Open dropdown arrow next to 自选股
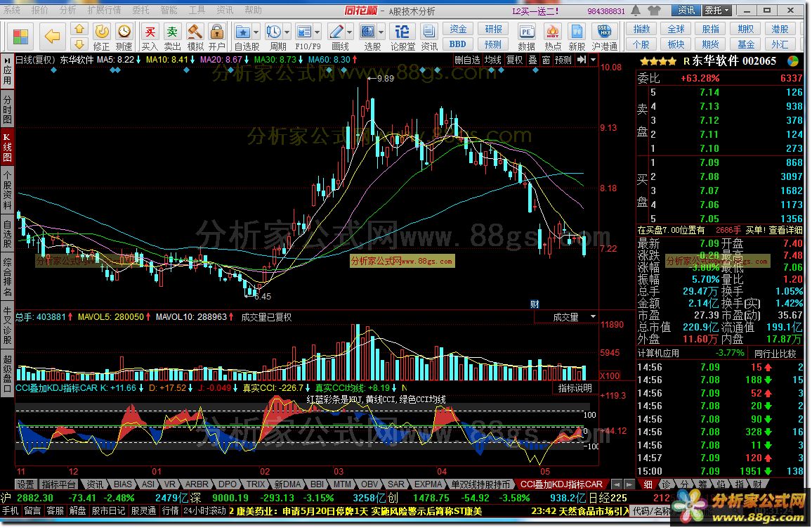Image resolution: width=812 pixels, height=528 pixels. coord(256,32)
